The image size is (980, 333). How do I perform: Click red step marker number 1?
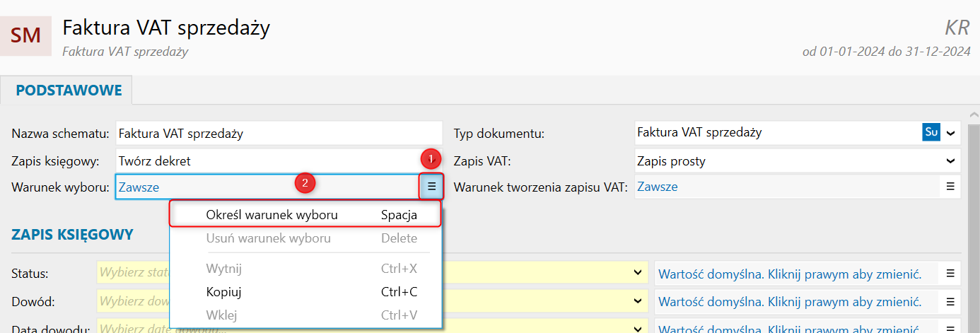431,158
